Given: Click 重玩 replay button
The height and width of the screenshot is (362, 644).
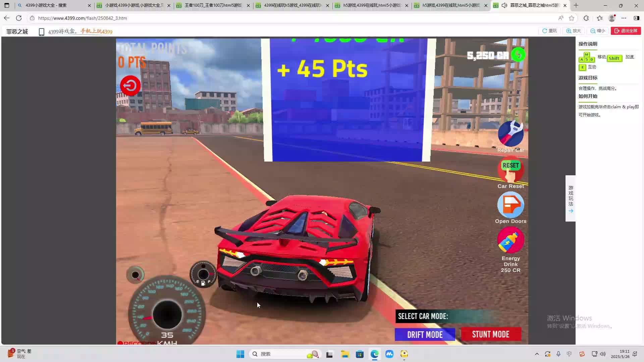Looking at the screenshot, I should click(x=550, y=31).
